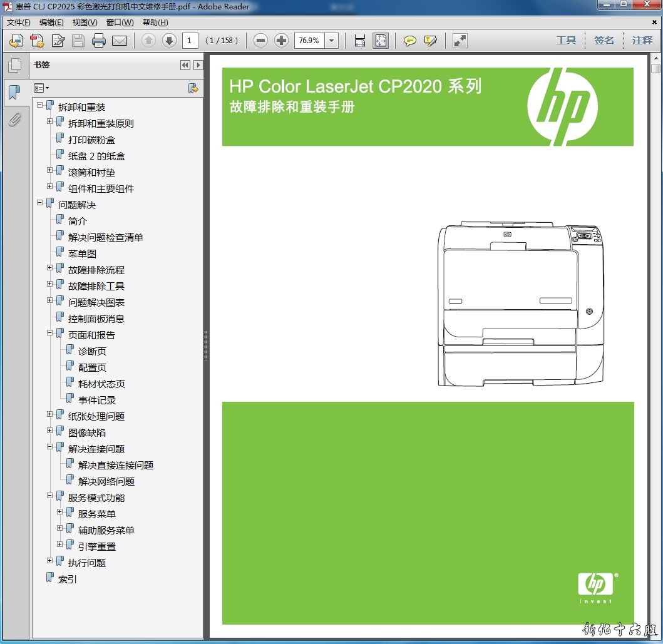
Task: Click the page number input field
Action: pos(190,41)
